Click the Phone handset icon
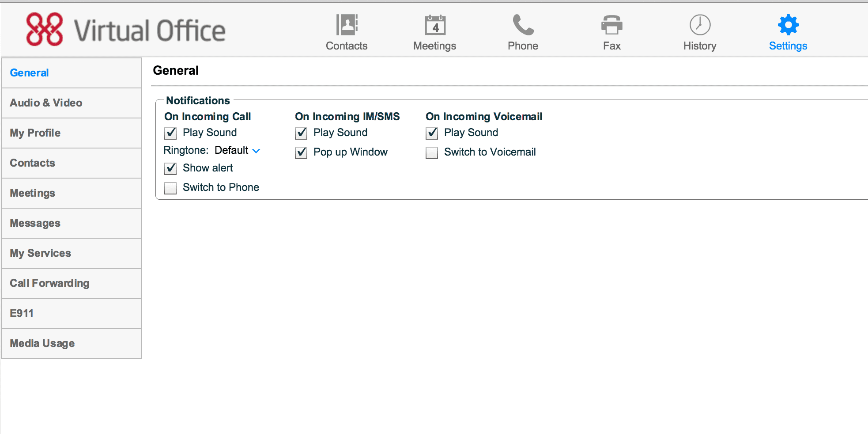The height and width of the screenshot is (434, 868). click(x=523, y=25)
